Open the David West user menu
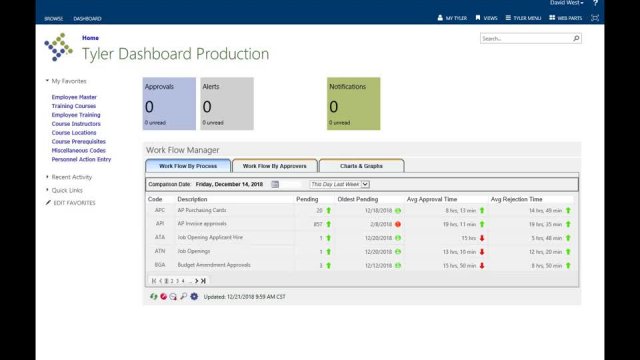The width and height of the screenshot is (640, 360). [x=567, y=3]
